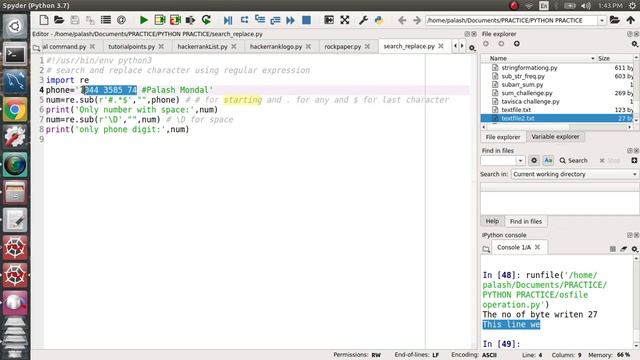The image size is (640, 360).
Task: Switch to the Help tab
Action: pyautogui.click(x=492, y=221)
